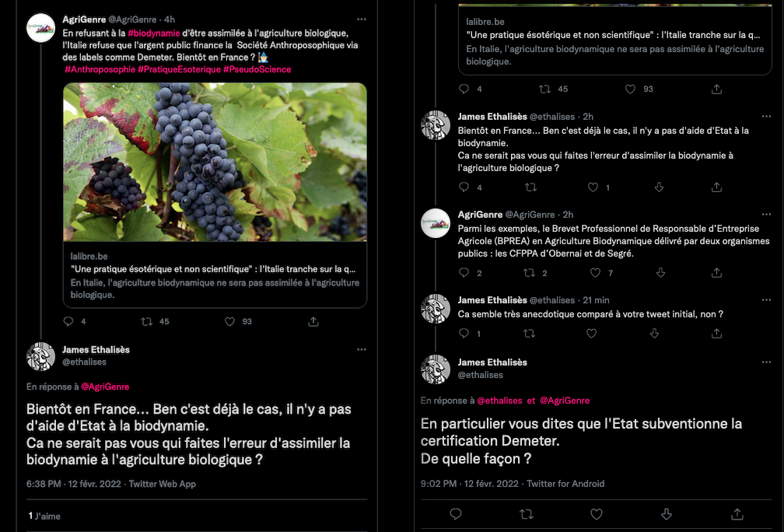
Task: Reply to AgriGenre's original tweet
Action: [68, 321]
